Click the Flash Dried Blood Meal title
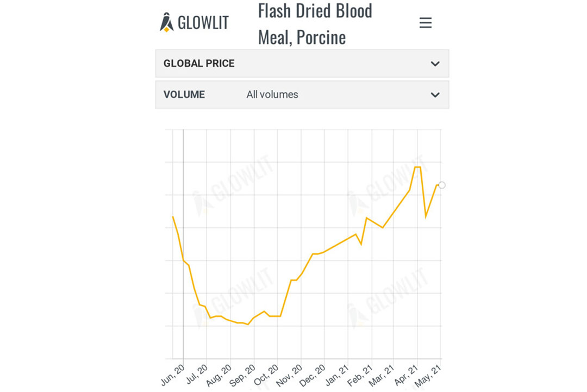Screen dimensions: 587x392 (x=315, y=24)
